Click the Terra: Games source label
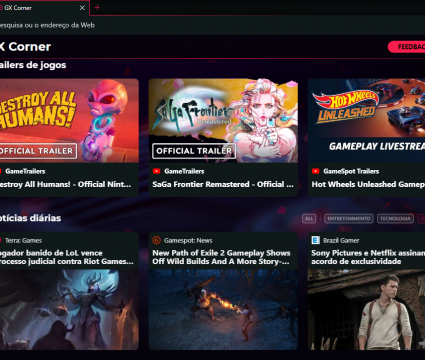This screenshot has height=360, width=425. coord(23,240)
